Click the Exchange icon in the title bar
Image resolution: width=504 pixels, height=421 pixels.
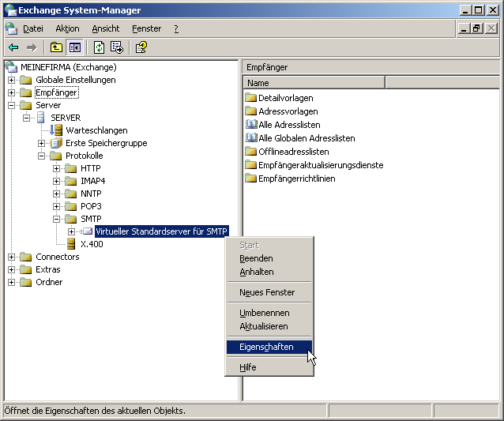pos(10,10)
